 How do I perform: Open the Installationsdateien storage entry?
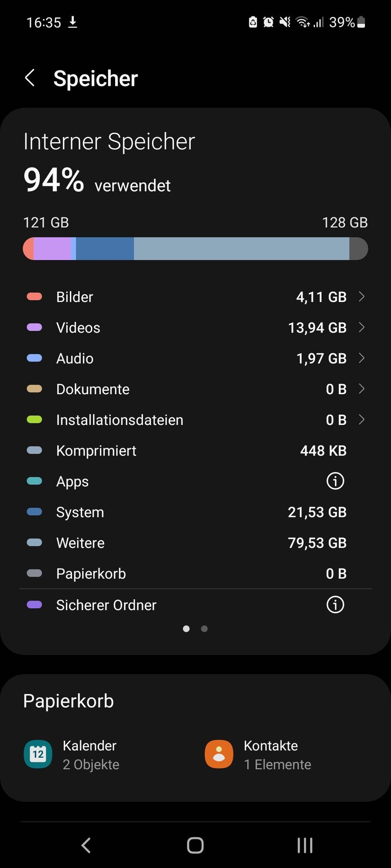pyautogui.click(x=195, y=420)
